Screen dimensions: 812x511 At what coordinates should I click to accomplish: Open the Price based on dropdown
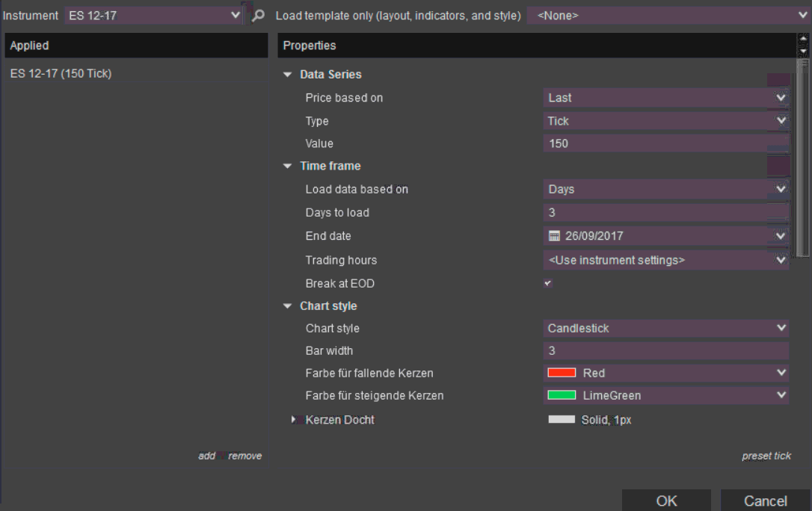pyautogui.click(x=781, y=98)
